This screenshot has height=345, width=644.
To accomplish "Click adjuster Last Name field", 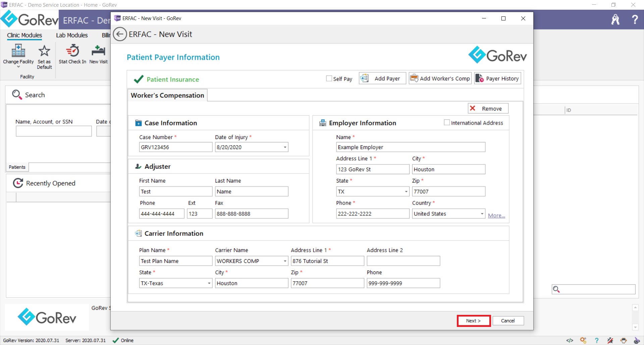I will tap(252, 192).
